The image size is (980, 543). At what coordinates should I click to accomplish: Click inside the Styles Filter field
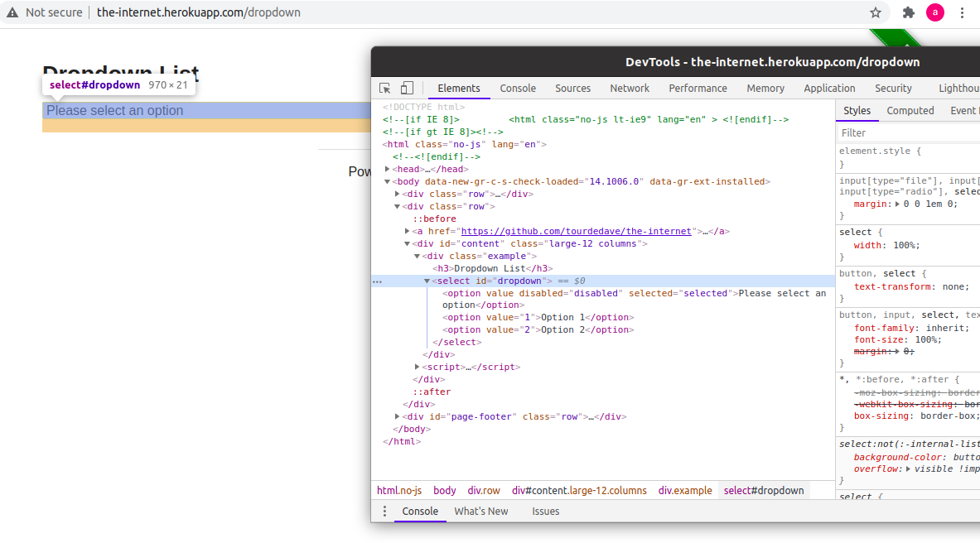tap(903, 132)
